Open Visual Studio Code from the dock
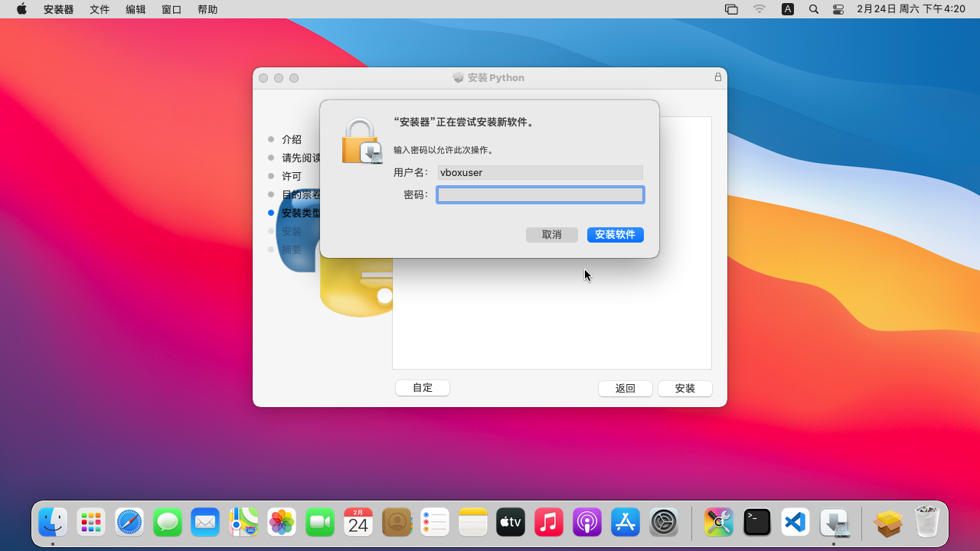Image resolution: width=980 pixels, height=551 pixels. (x=795, y=523)
